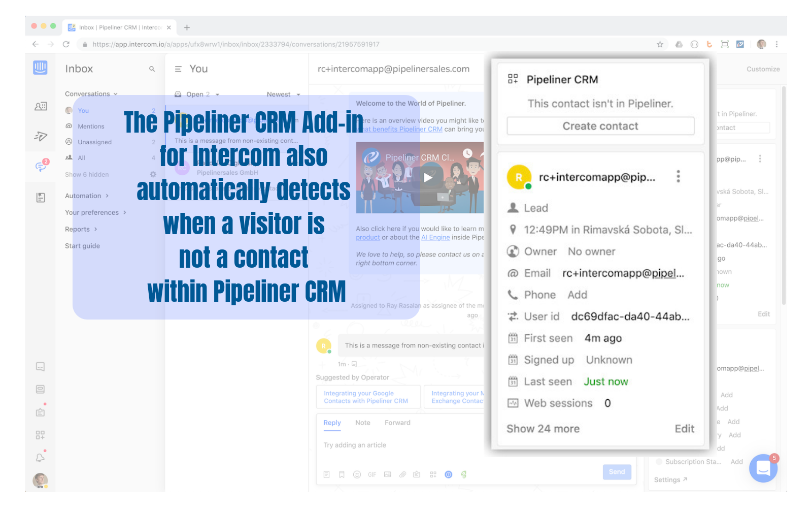Click the Create contact button

point(600,126)
